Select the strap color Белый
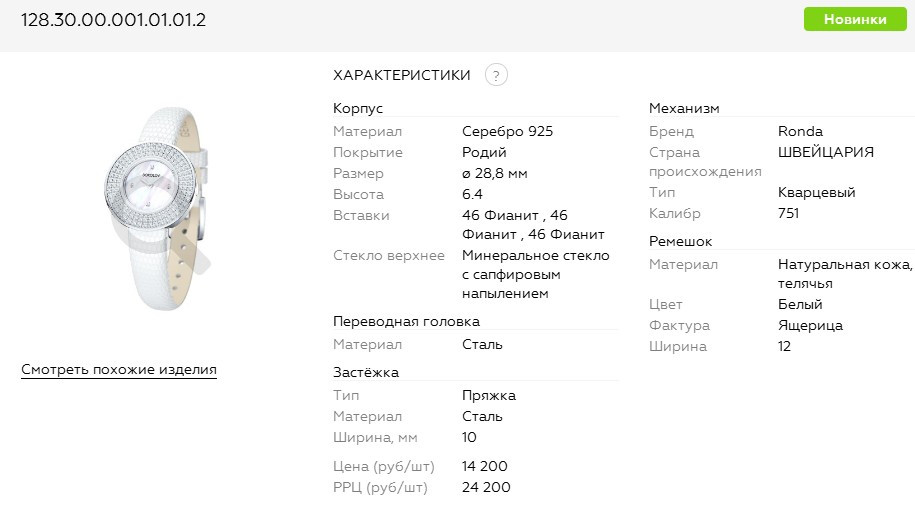Viewport: 915px width, 511px height. coord(799,304)
